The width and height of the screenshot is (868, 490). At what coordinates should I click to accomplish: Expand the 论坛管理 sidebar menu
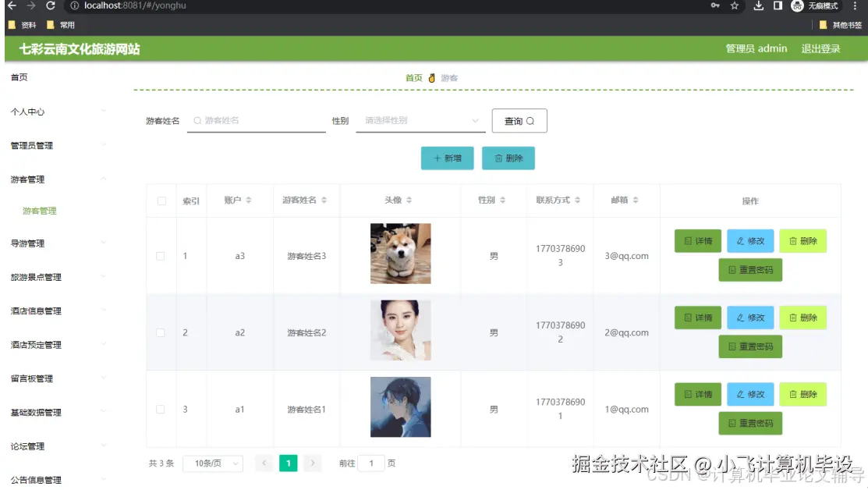(58, 446)
